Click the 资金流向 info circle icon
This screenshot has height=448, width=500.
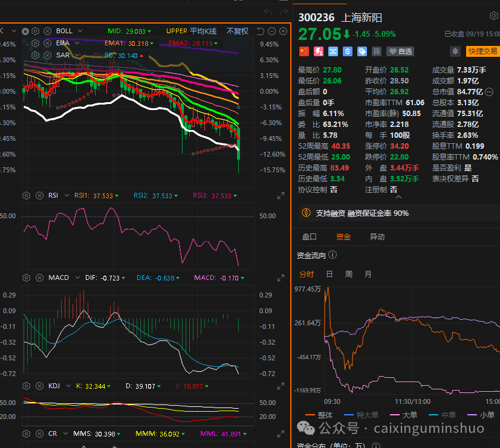(x=333, y=255)
